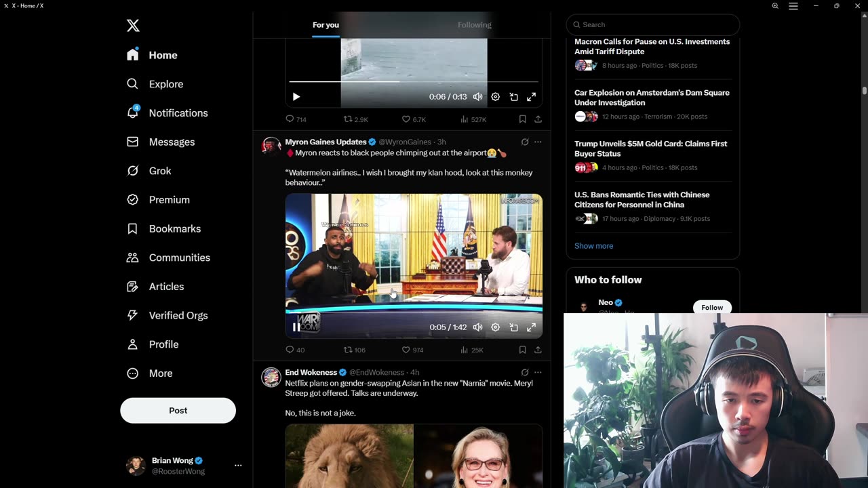Click the Verified Orgs lightning icon
The image size is (868, 488).
[x=133, y=316]
